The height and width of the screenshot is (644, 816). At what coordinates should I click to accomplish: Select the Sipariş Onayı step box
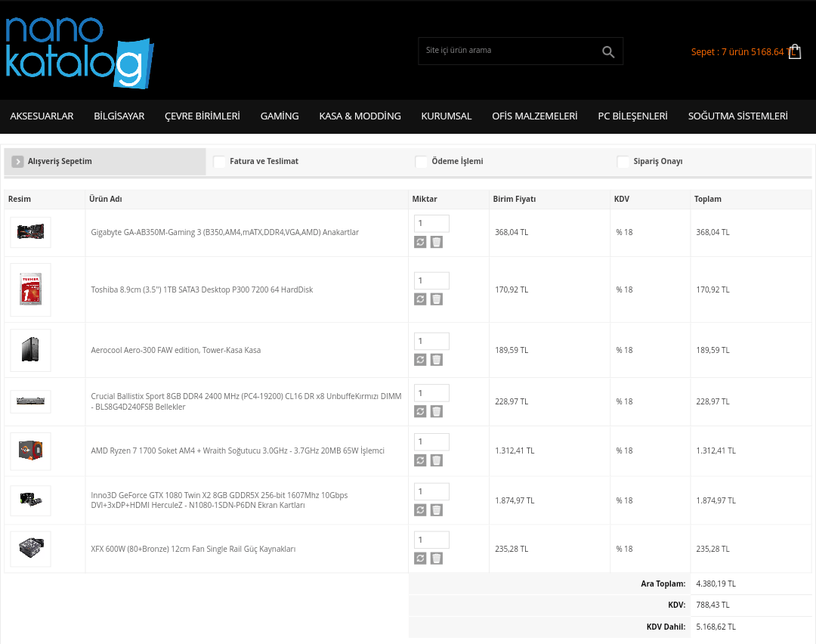(623, 162)
